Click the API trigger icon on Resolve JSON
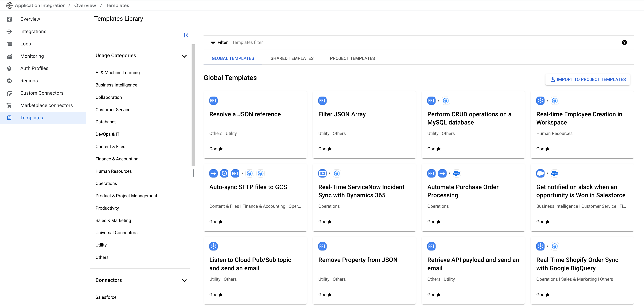This screenshot has width=644, height=306. tap(214, 100)
